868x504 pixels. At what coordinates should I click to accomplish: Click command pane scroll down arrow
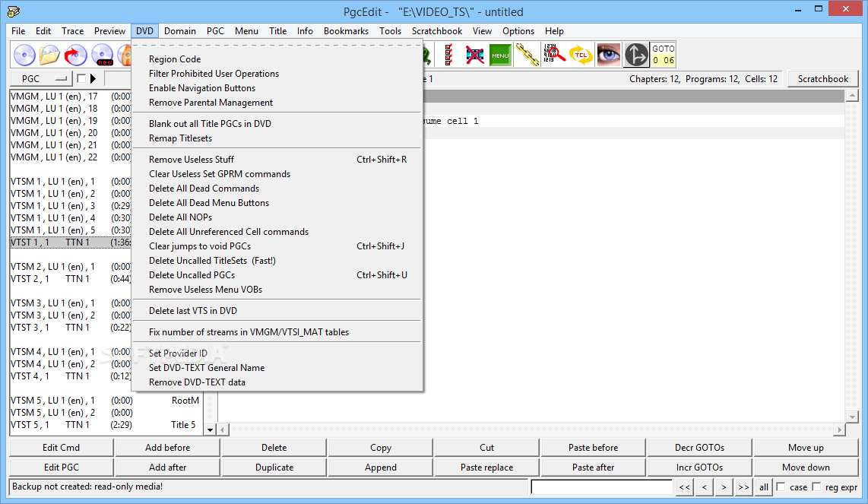point(852,417)
